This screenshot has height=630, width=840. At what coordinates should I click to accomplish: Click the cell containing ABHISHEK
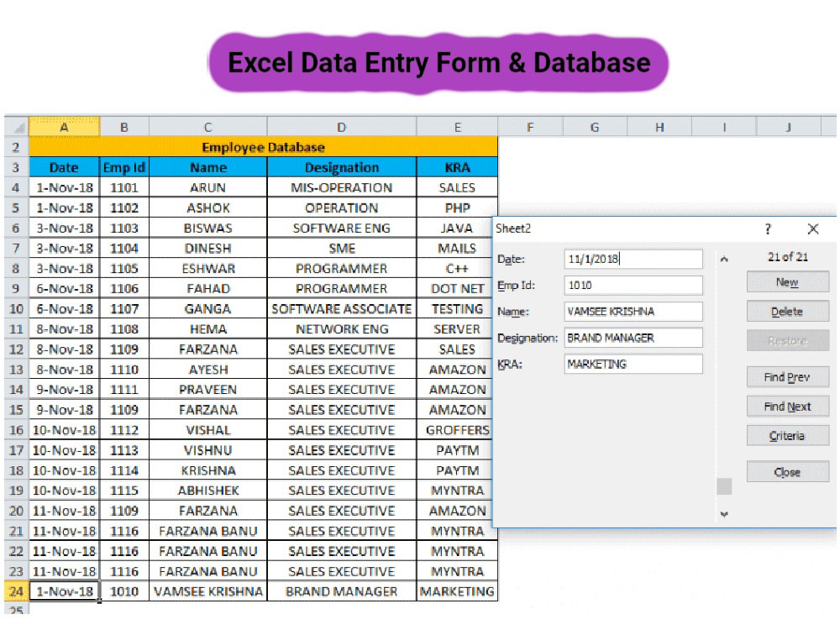207,491
